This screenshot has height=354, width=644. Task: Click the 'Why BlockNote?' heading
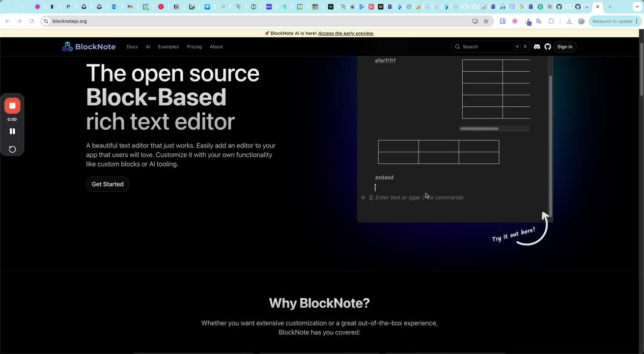tap(319, 303)
